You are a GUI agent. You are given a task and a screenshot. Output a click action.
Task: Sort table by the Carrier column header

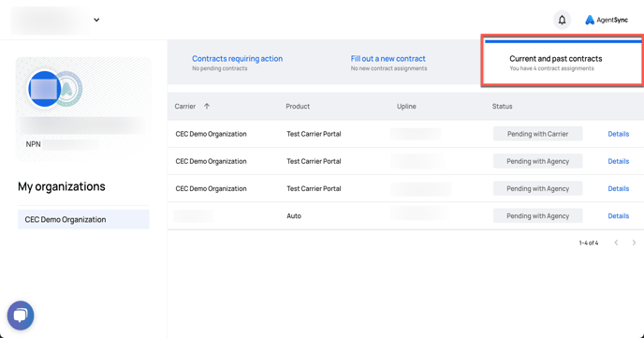184,107
